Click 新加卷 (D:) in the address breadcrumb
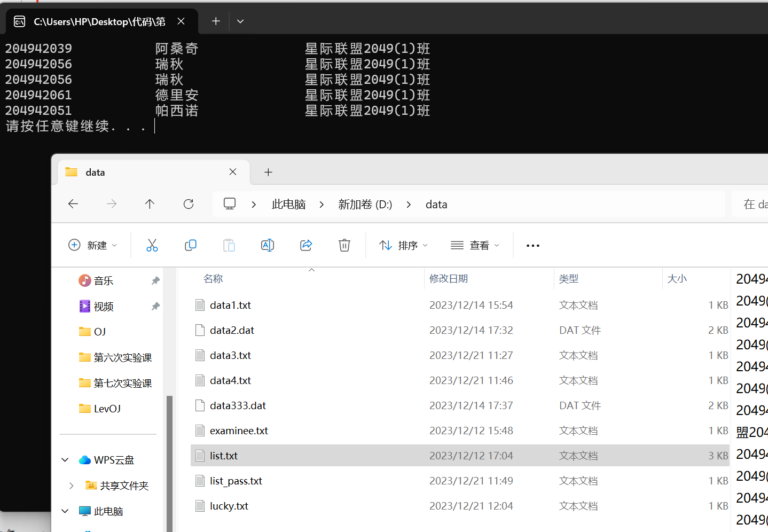Screen dimensions: 768x532 pyautogui.click(x=365, y=205)
